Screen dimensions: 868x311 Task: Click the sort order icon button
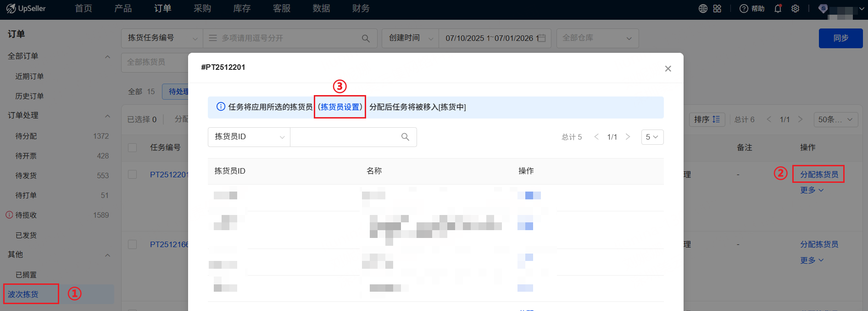(707, 119)
